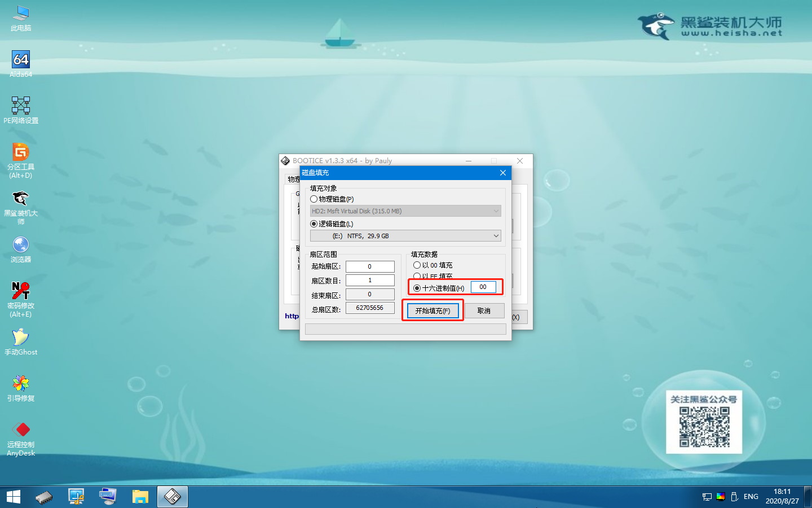
Task: Open the 密码修改 (Alt+E) desktop icon
Action: [x=21, y=299]
